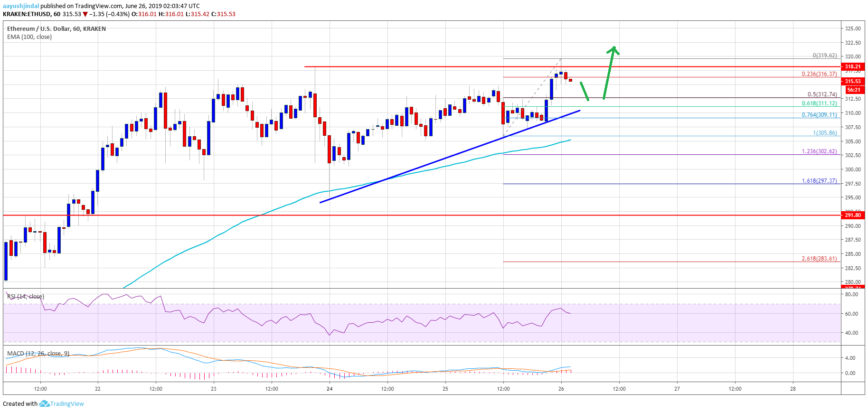This screenshot has width=868, height=412.
Task: Click 80.00 on the RSI axis
Action: pyautogui.click(x=852, y=294)
